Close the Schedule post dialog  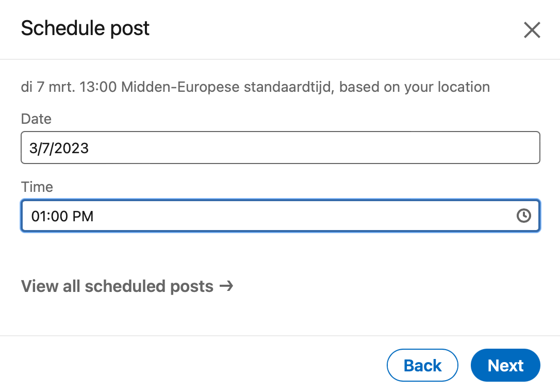(532, 30)
